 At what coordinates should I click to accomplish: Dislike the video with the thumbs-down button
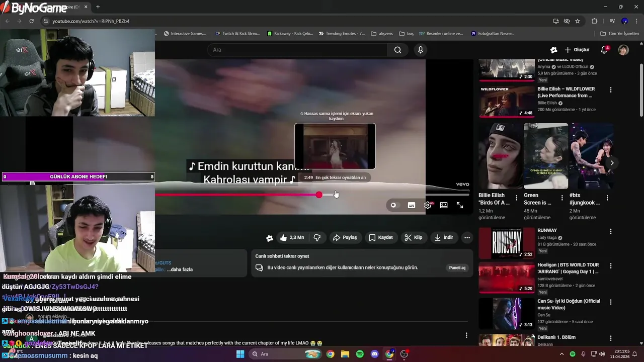tap(317, 237)
